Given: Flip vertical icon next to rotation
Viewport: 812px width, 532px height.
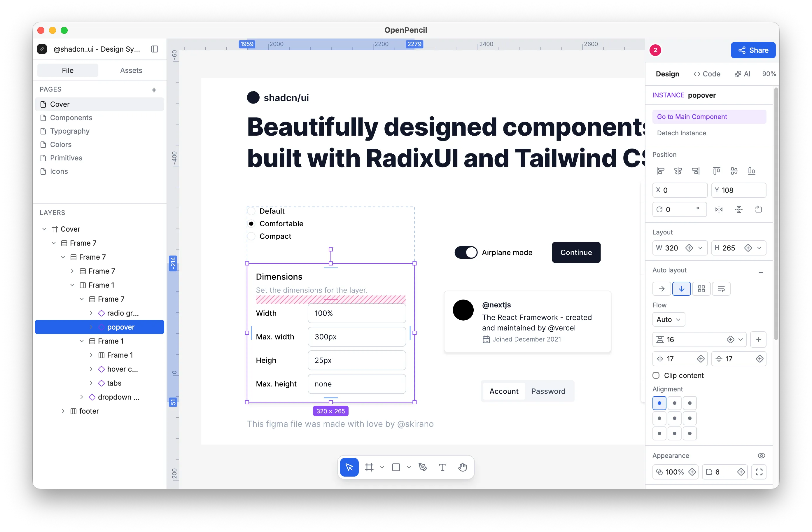Looking at the screenshot, I should [739, 209].
